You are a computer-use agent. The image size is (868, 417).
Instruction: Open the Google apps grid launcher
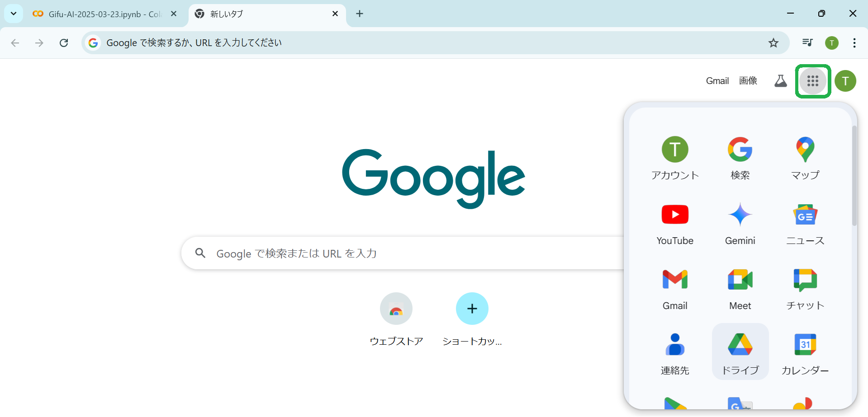813,81
